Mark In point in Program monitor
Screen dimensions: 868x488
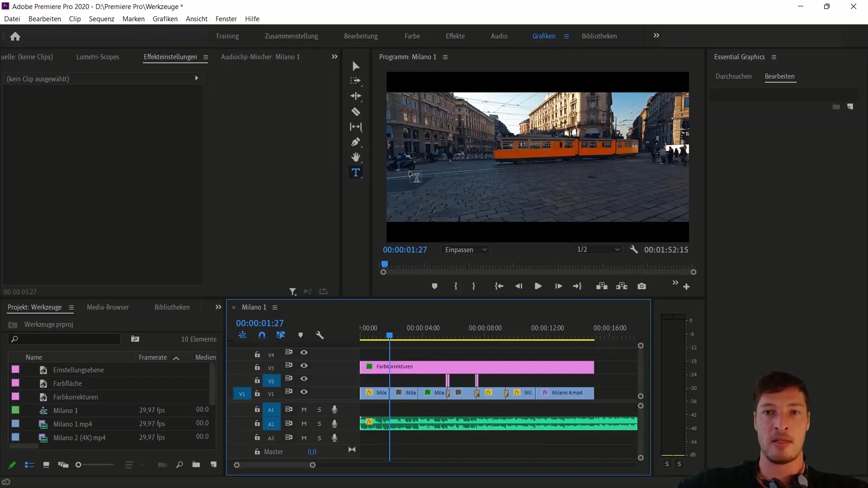click(456, 286)
